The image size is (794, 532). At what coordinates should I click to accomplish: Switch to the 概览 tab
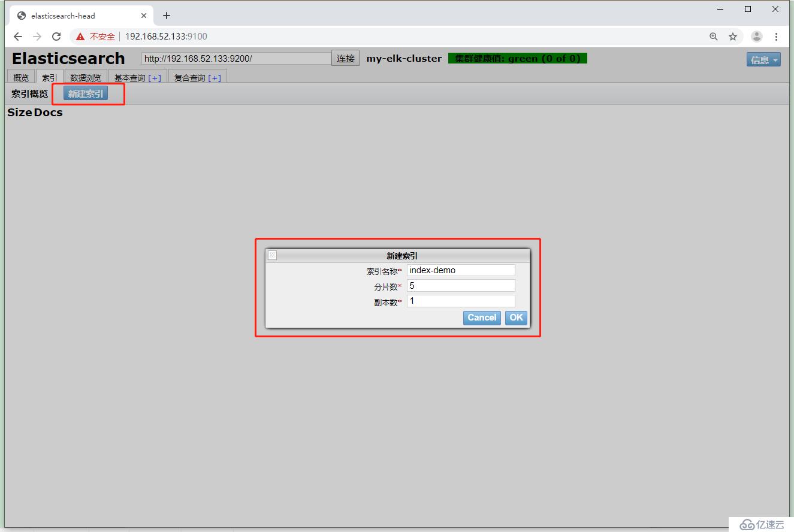point(21,77)
